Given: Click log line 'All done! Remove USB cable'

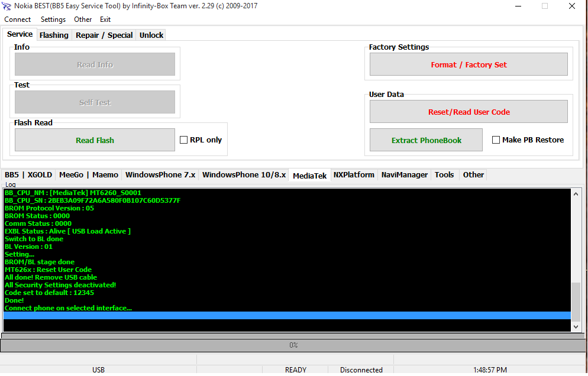Looking at the screenshot, I should coord(51,277).
